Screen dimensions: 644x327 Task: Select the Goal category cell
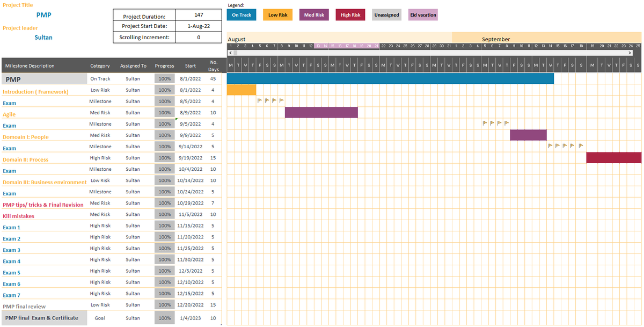click(100, 318)
